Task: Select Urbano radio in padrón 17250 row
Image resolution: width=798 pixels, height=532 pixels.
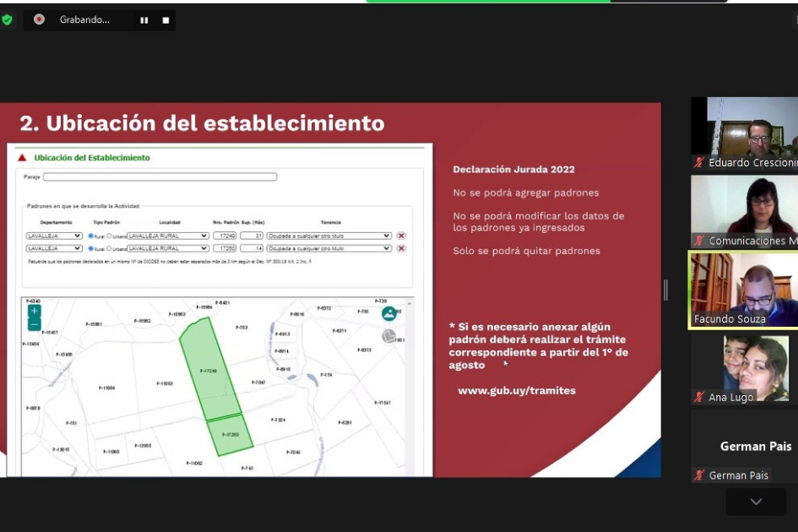Action: [x=109, y=248]
